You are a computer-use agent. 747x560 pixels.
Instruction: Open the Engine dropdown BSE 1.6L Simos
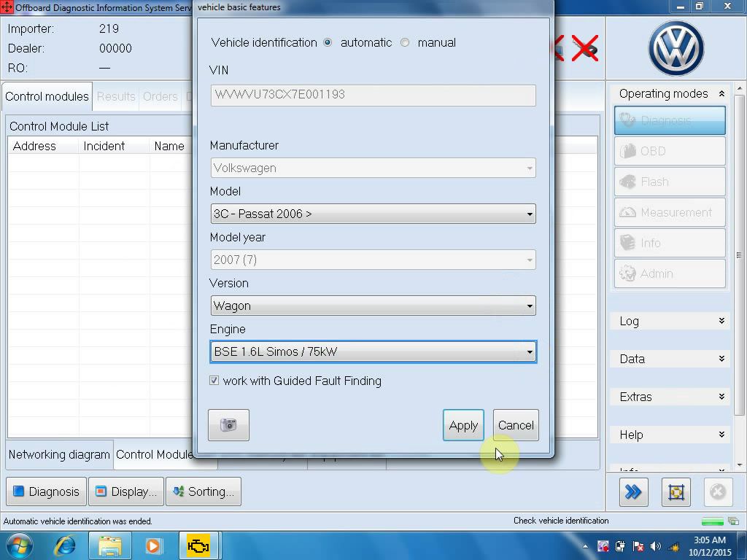pyautogui.click(x=373, y=352)
